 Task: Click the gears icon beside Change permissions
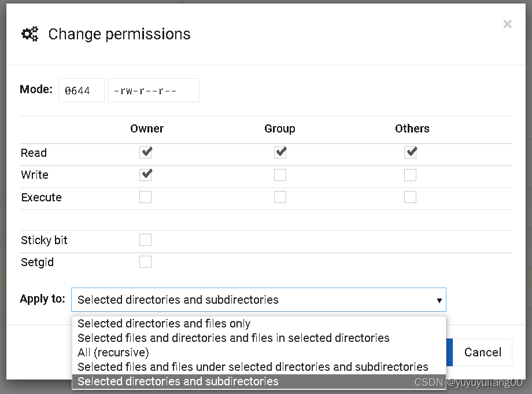[x=29, y=34]
